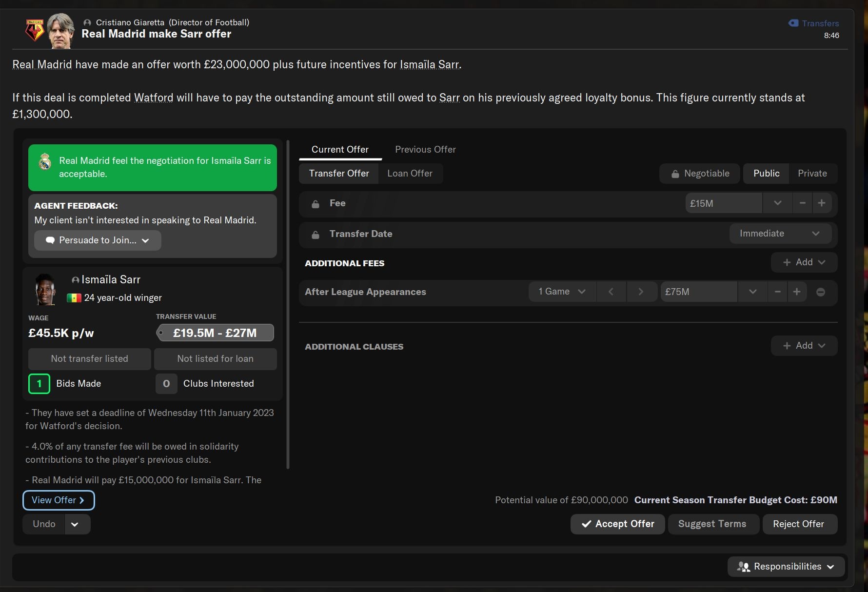Toggle the Not listed for loan button

click(x=215, y=359)
